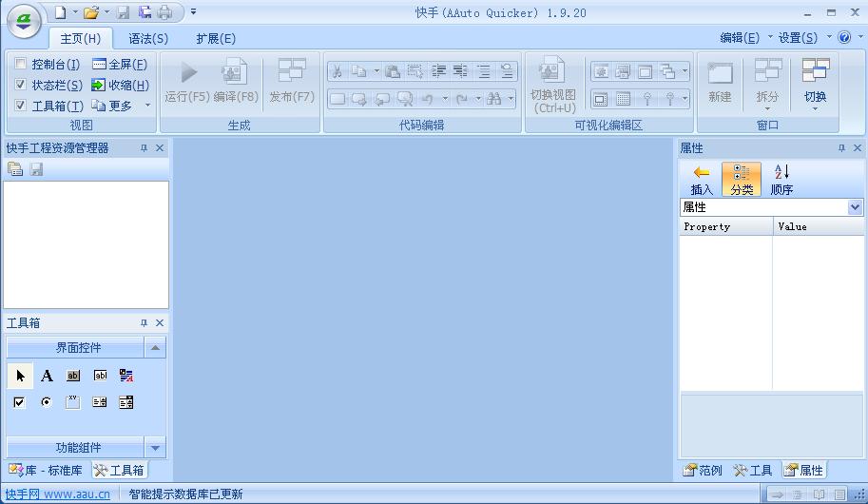Click the blue help question mark icon
868x504 pixels.
click(x=844, y=38)
